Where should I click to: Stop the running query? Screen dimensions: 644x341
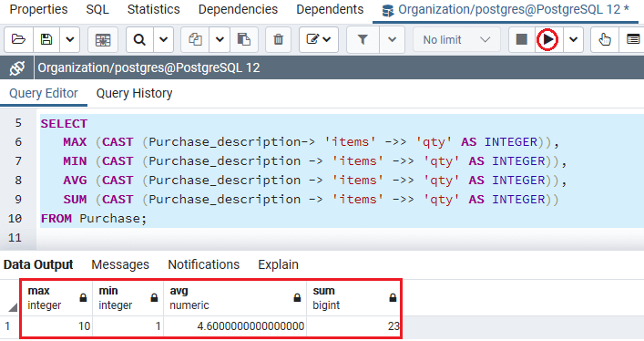pos(522,39)
